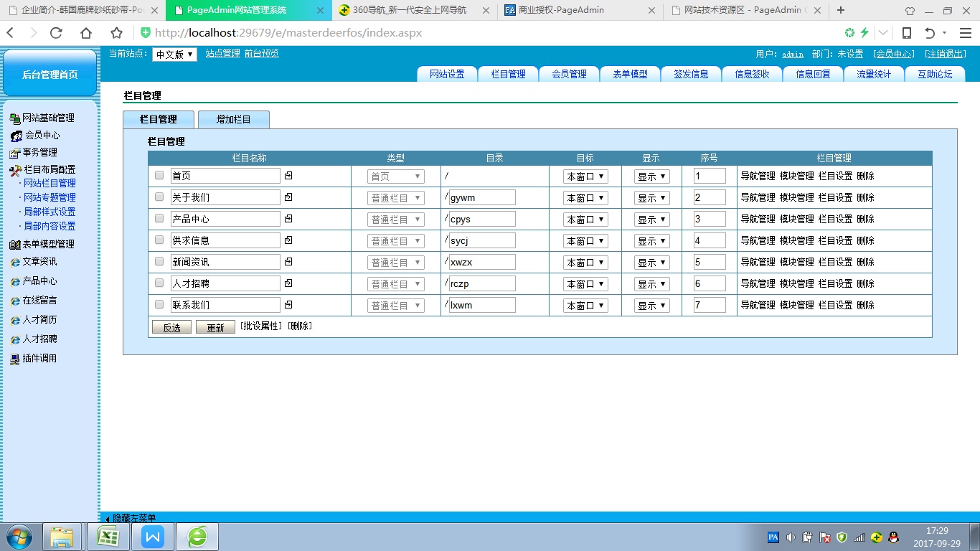Select the 新闻资讯 row checkbox
The width and height of the screenshot is (980, 551).
pos(159,262)
